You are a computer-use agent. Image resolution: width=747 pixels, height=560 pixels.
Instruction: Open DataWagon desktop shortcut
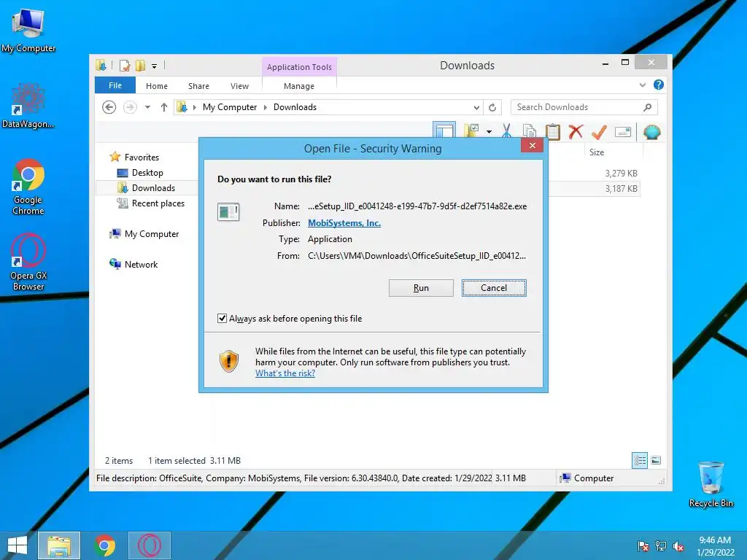click(28, 106)
